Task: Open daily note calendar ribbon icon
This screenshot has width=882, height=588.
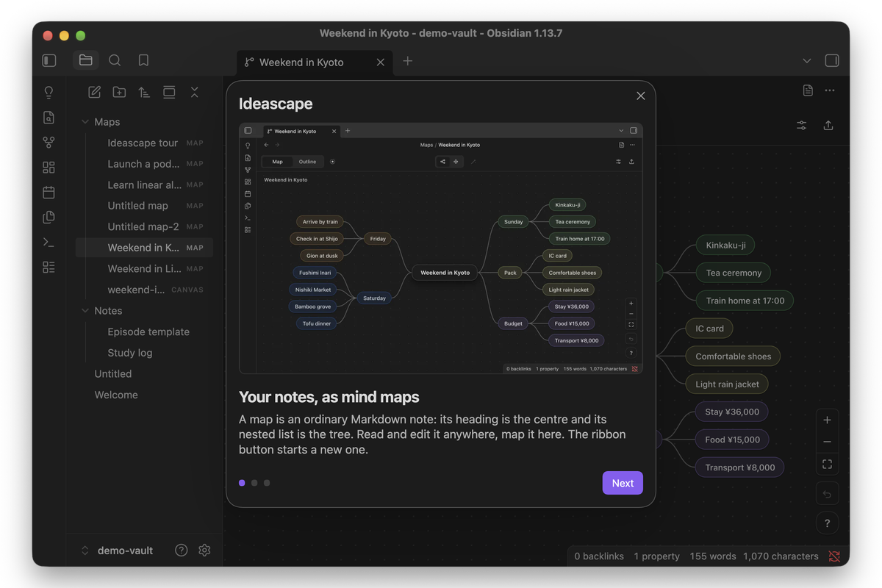Action: click(x=49, y=193)
